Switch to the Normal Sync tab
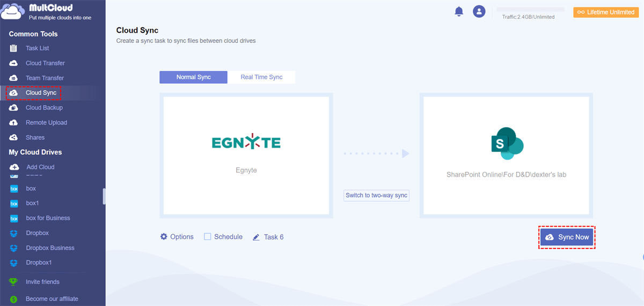The width and height of the screenshot is (644, 306). click(x=194, y=77)
